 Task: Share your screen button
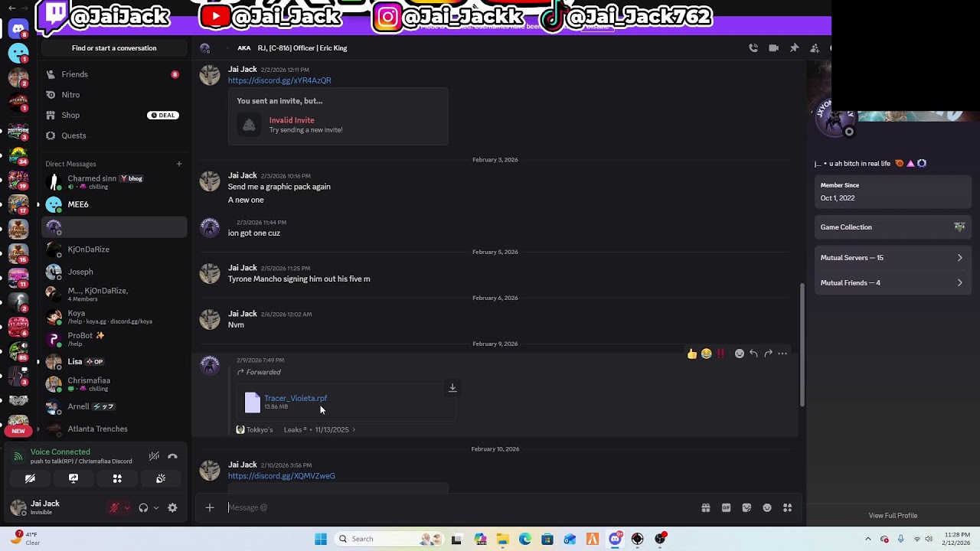[73, 478]
